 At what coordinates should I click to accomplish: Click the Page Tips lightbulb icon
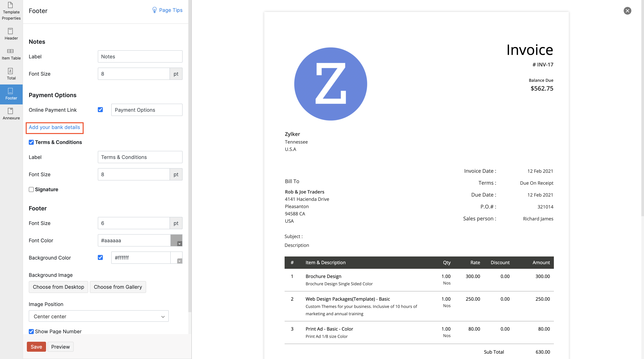[155, 10]
